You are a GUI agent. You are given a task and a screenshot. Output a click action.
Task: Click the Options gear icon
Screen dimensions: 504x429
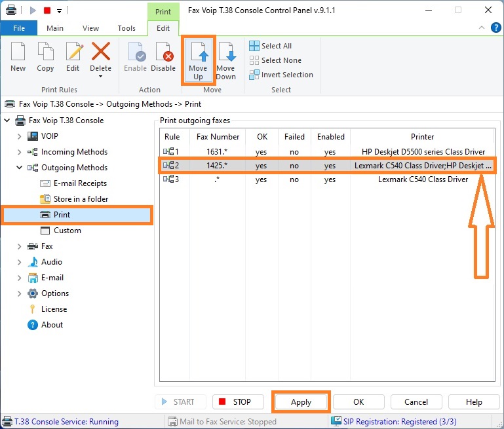click(33, 293)
